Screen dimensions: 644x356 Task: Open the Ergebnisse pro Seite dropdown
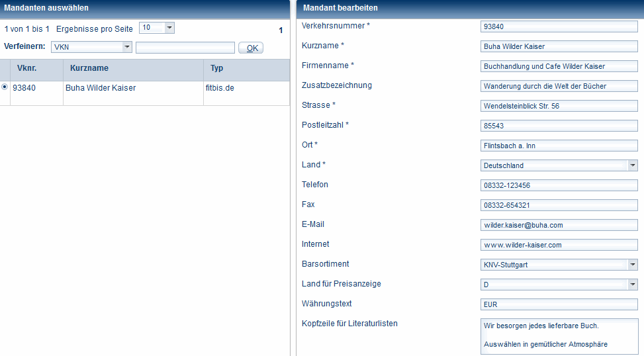coord(169,28)
